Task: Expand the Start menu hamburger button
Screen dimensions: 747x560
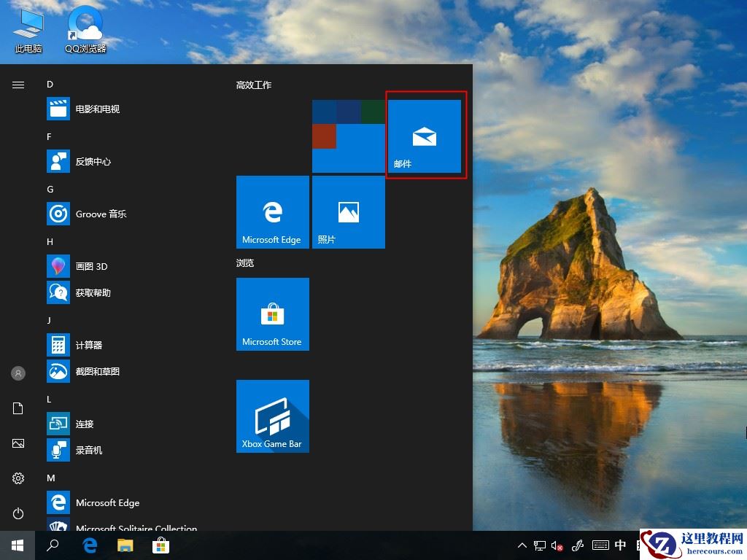Action: (x=18, y=85)
